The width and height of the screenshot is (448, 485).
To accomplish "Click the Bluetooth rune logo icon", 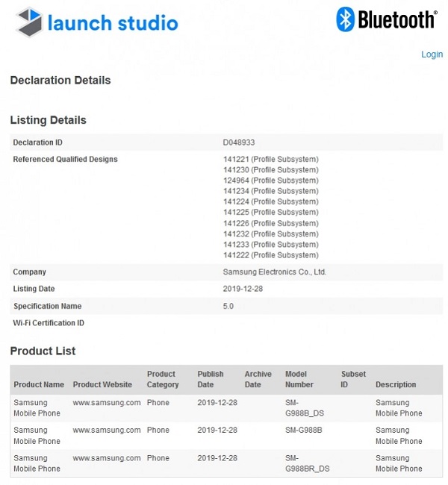I will [x=345, y=19].
